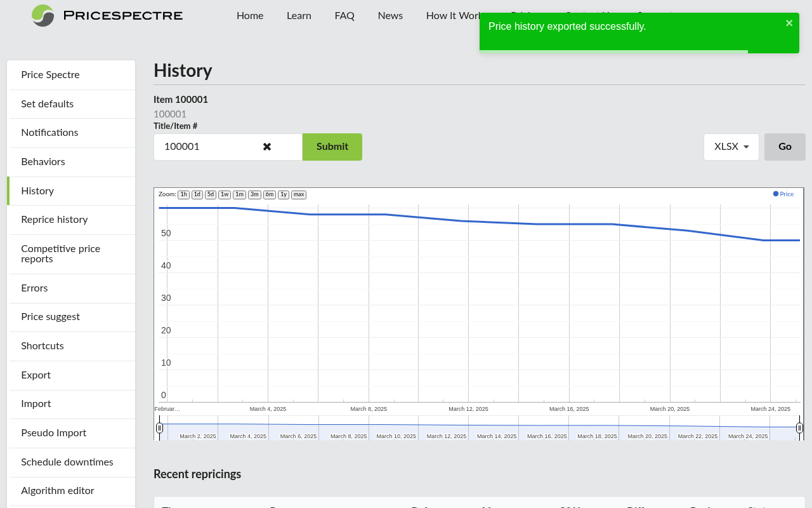Viewport: 812px width, 508px height.
Task: Open the FAQ page from the top nav
Action: 344,15
